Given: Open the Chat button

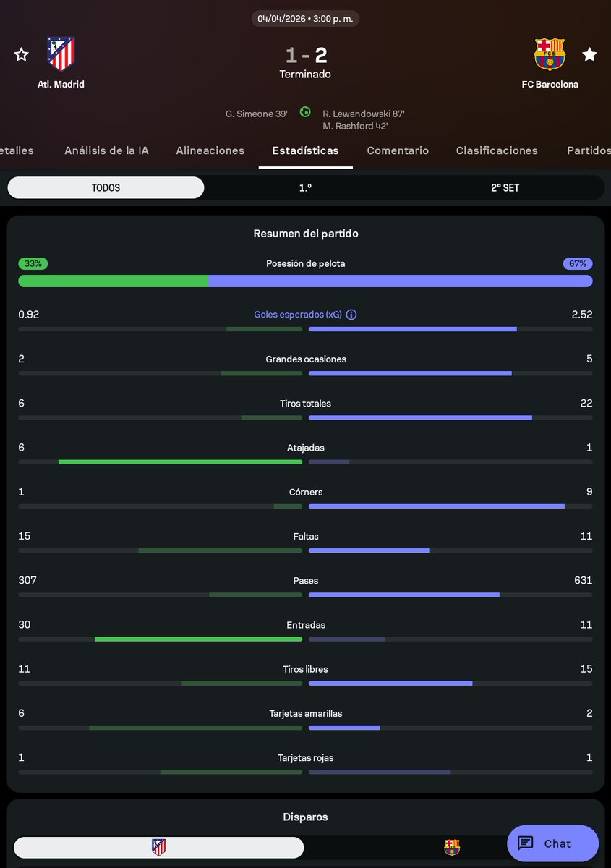Looking at the screenshot, I should [x=552, y=843].
